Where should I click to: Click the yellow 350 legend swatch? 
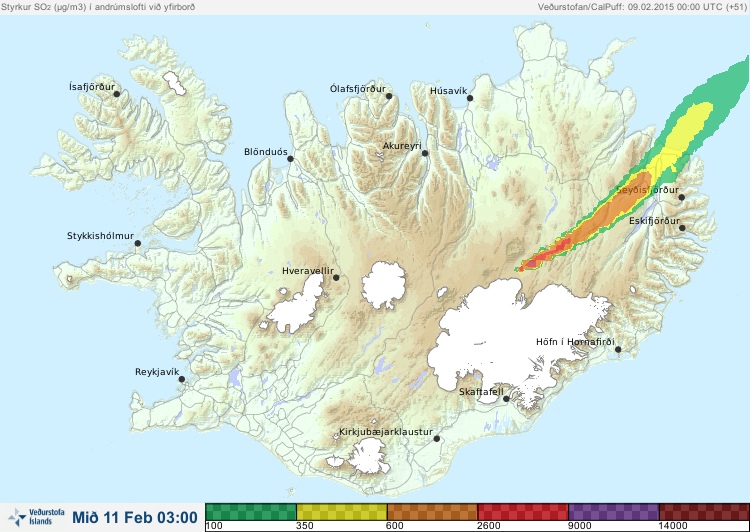coord(342,512)
